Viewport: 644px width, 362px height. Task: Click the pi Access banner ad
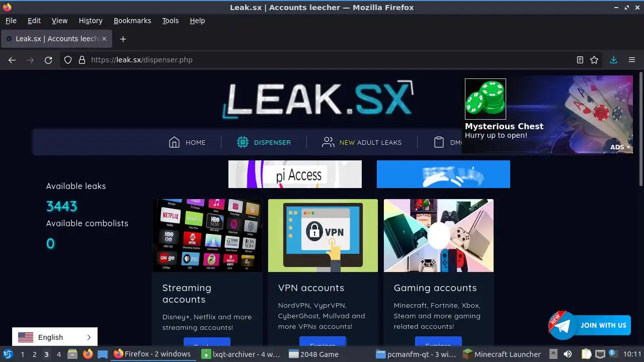click(295, 174)
